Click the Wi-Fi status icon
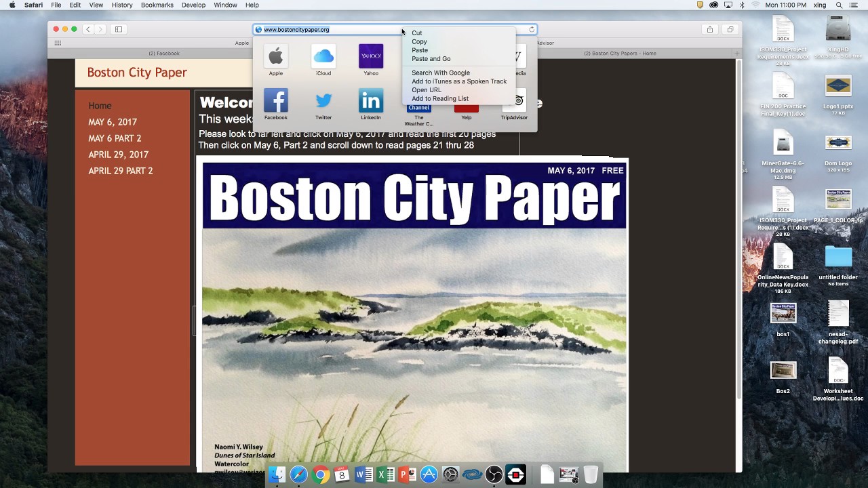Screen dimensions: 868x488 click(x=755, y=5)
